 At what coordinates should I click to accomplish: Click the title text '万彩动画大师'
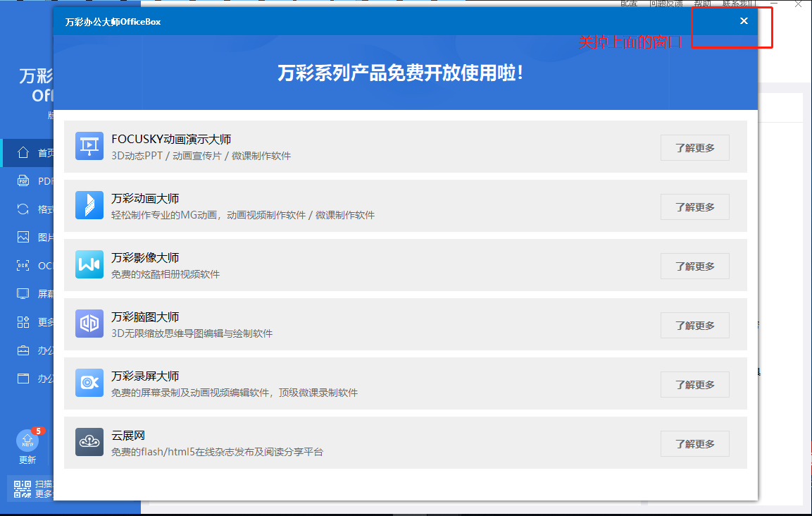(145, 199)
